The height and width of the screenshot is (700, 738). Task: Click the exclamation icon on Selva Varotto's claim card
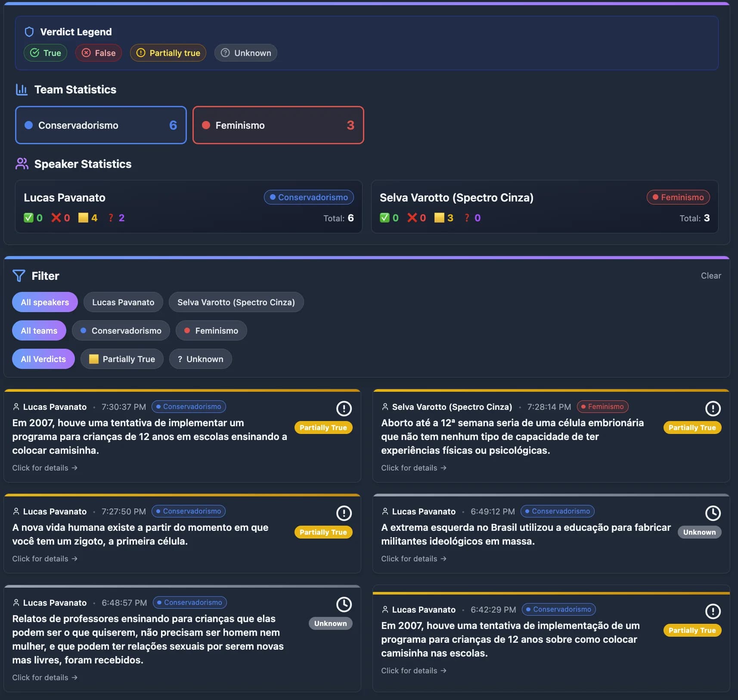[713, 409]
